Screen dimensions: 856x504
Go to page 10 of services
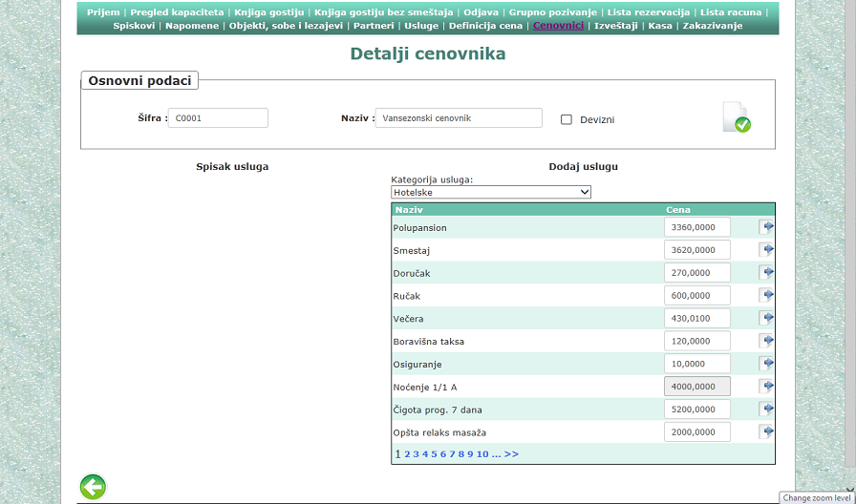point(482,453)
